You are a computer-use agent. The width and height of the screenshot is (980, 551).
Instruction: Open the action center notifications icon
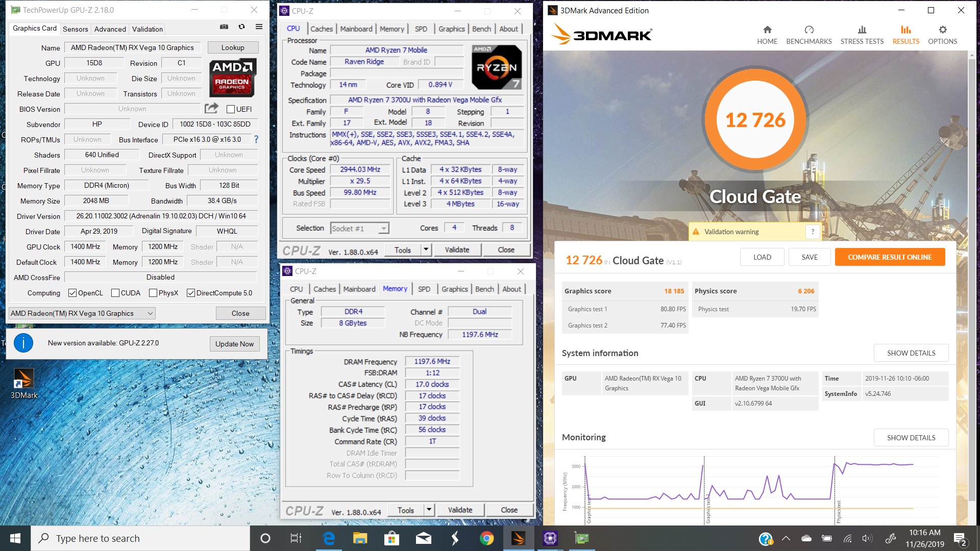tap(961, 539)
